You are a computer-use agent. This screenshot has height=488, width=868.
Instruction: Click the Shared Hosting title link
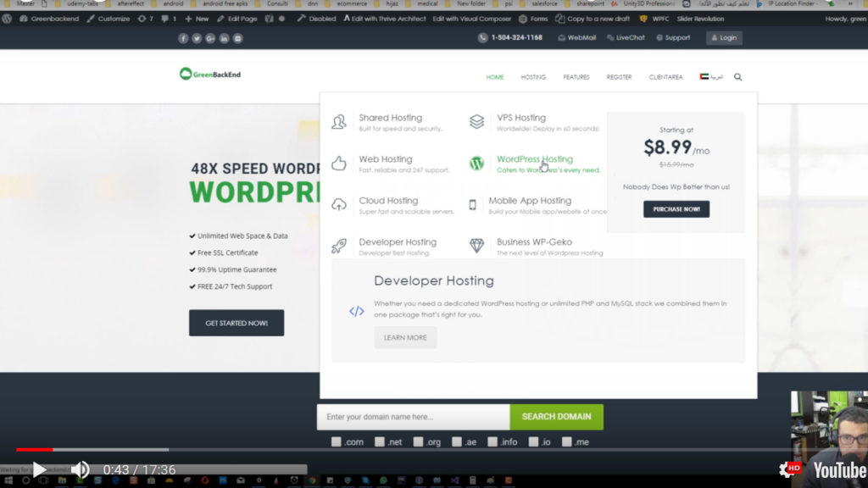[390, 117]
